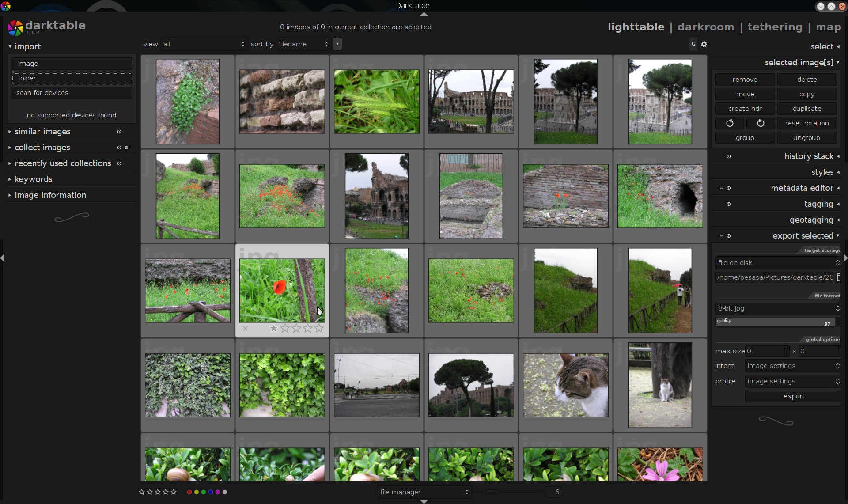Rotate selected images clockwise
Image resolution: width=848 pixels, height=504 pixels.
tap(760, 123)
